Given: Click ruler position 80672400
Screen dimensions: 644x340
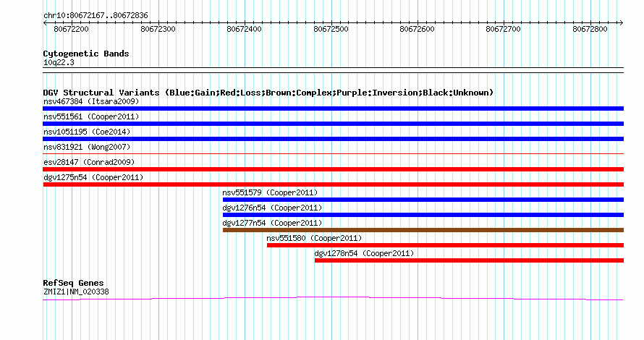Looking at the screenshot, I should tap(245, 29).
